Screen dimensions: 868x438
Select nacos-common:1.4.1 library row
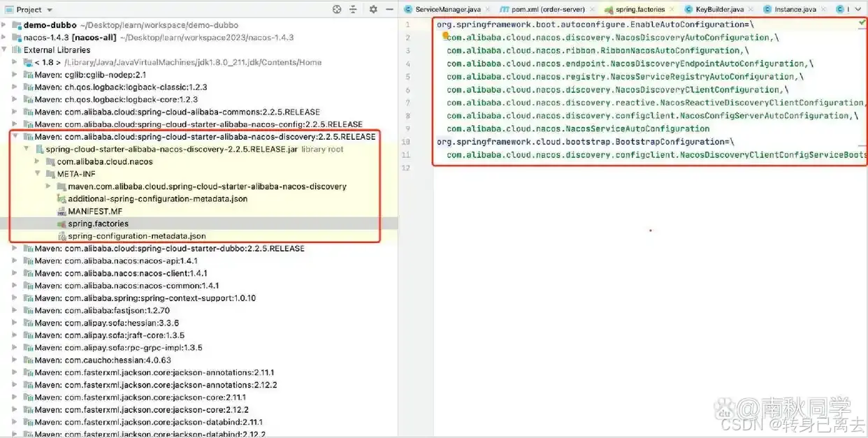pyautogui.click(x=199, y=286)
